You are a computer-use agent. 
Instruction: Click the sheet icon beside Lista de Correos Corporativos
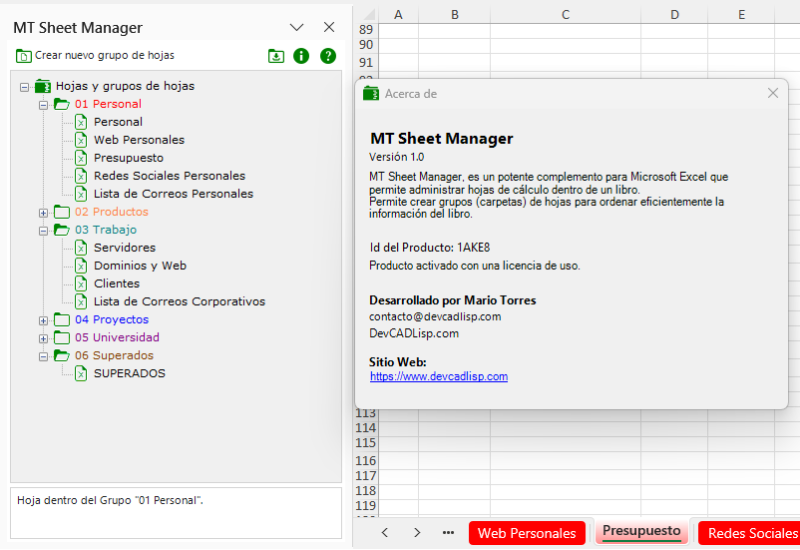coord(81,302)
